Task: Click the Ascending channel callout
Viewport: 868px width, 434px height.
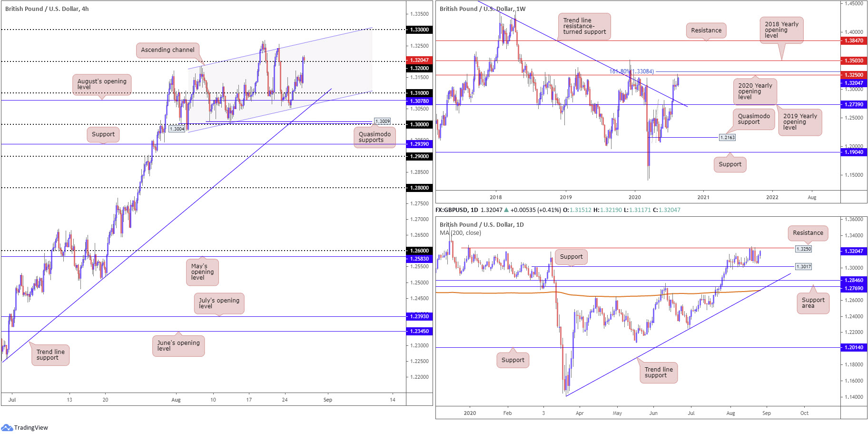Action: tap(168, 50)
